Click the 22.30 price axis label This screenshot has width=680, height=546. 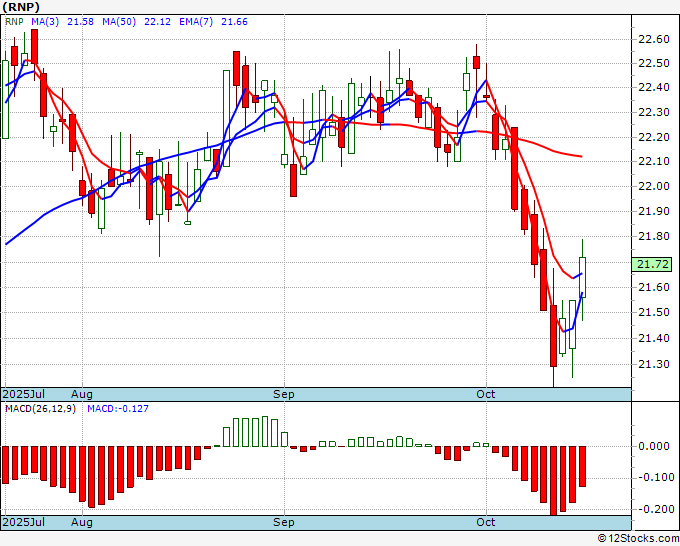point(654,113)
